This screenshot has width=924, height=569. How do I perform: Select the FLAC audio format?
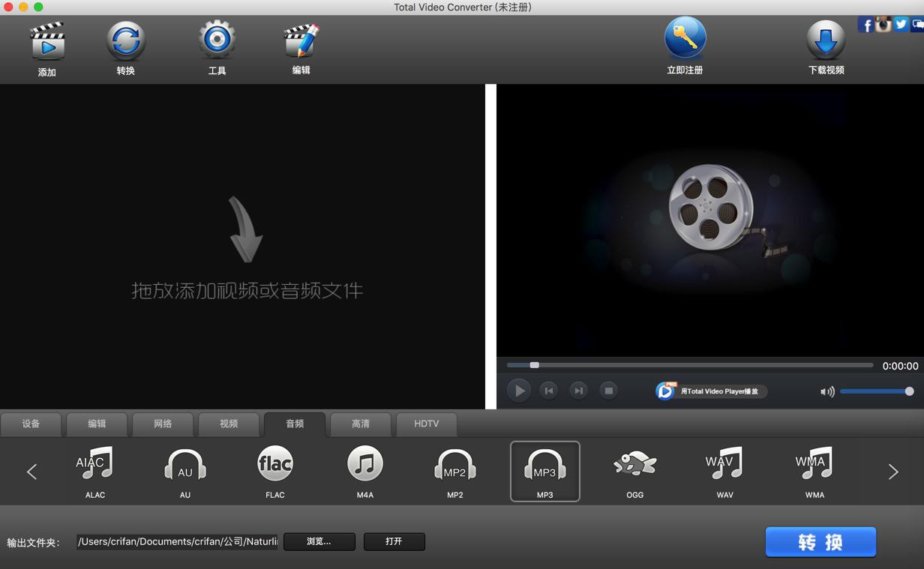(275, 472)
